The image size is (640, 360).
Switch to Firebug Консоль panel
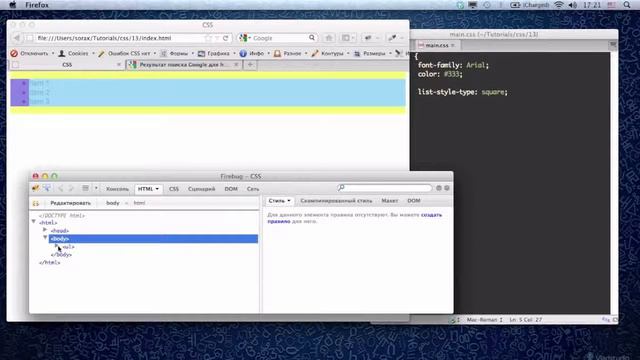117,189
